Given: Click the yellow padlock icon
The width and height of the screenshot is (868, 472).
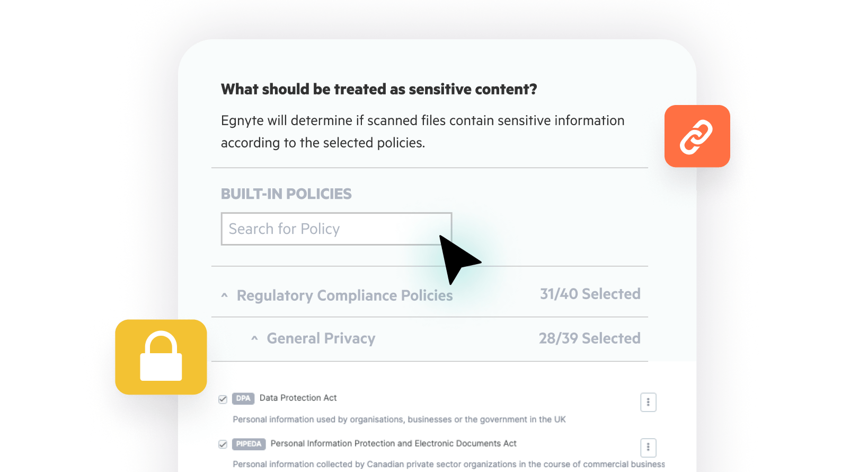Looking at the screenshot, I should click(161, 357).
